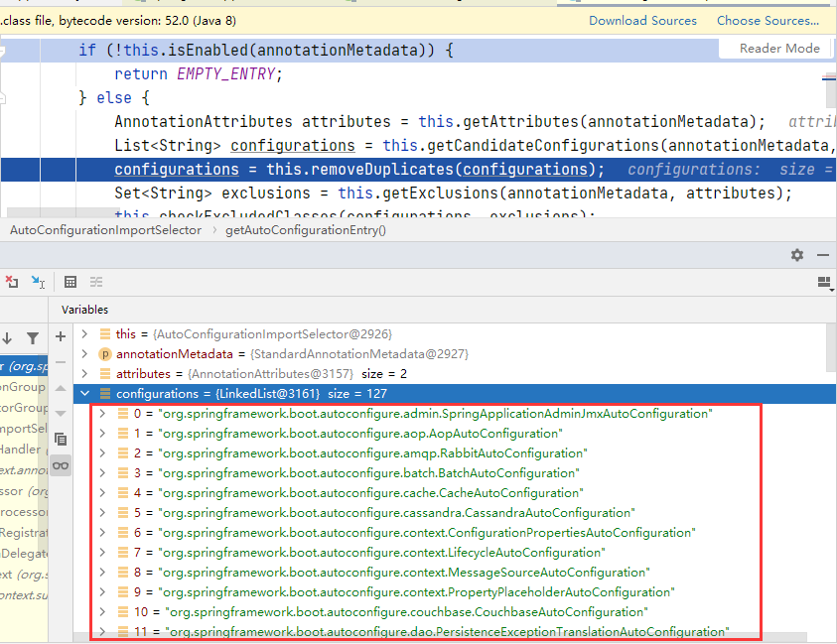
Task: Open debug panel settings gear
Action: point(796,255)
